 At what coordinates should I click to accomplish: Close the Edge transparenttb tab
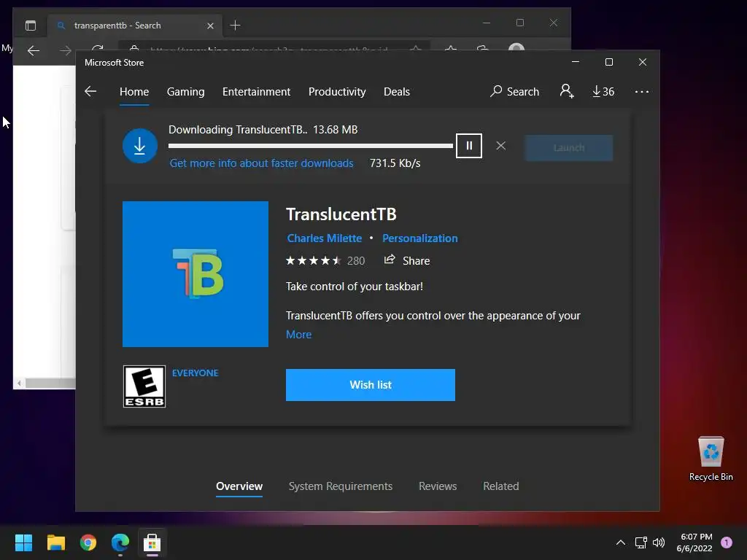(x=210, y=26)
